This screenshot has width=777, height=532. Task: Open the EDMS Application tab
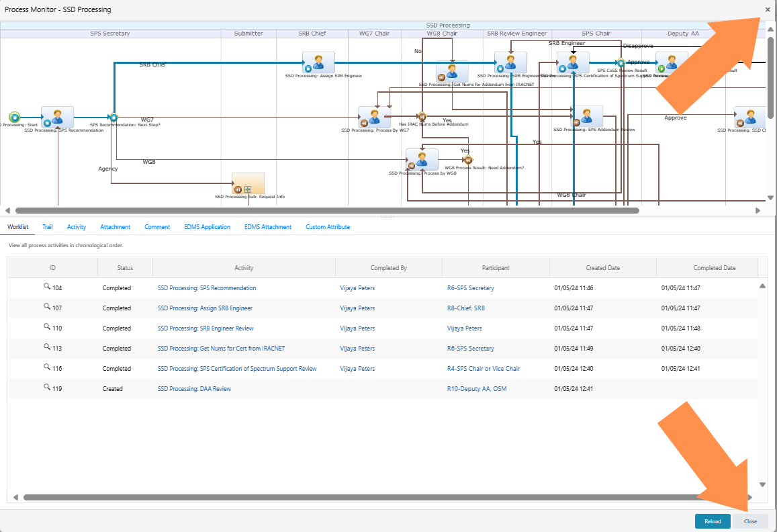click(x=207, y=226)
